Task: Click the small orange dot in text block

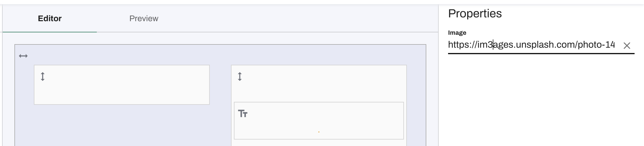Action: tap(319, 132)
